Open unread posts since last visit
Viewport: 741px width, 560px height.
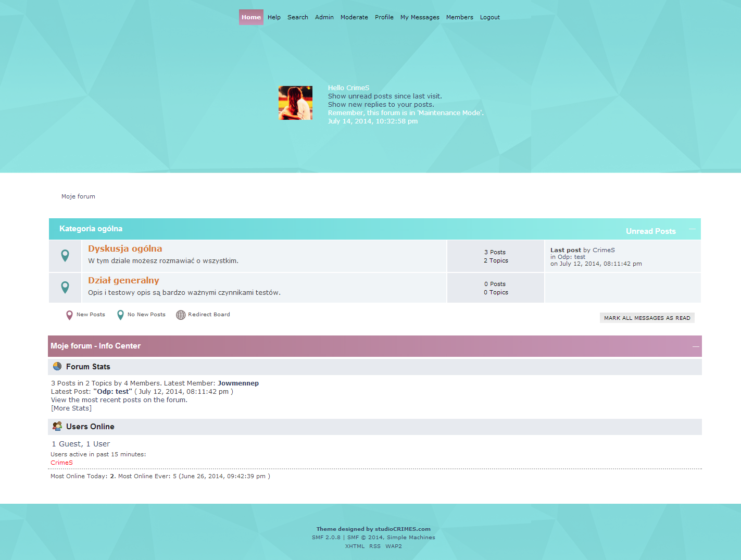(385, 96)
